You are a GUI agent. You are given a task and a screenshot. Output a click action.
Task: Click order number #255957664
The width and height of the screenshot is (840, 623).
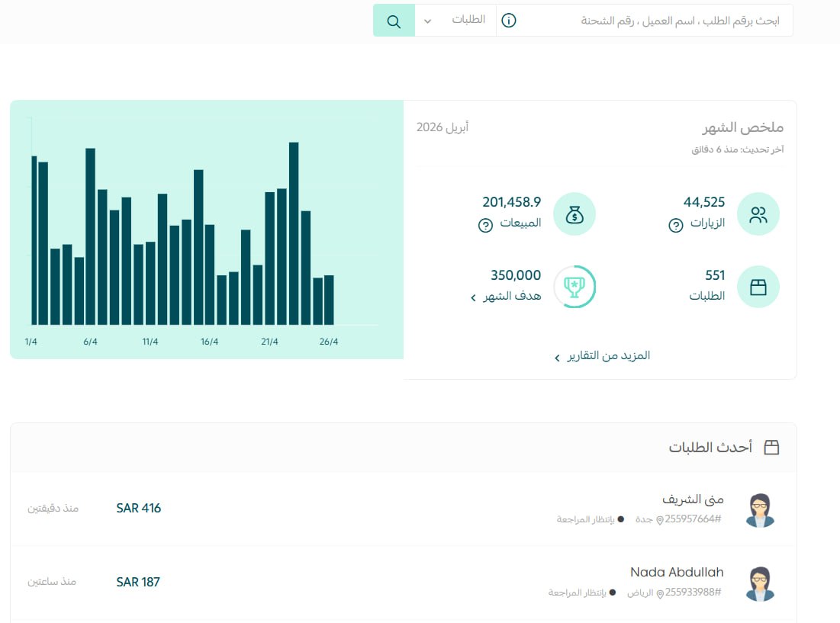(x=693, y=519)
